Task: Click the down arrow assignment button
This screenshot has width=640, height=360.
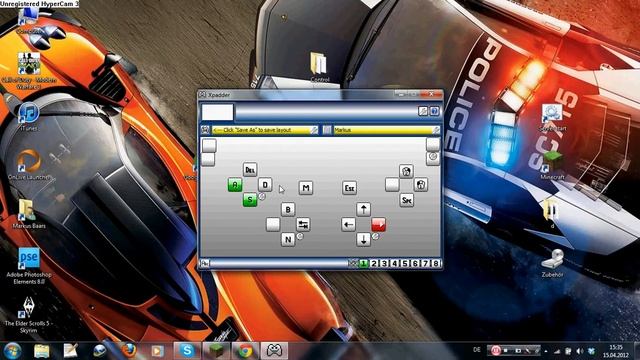Action: tap(363, 239)
